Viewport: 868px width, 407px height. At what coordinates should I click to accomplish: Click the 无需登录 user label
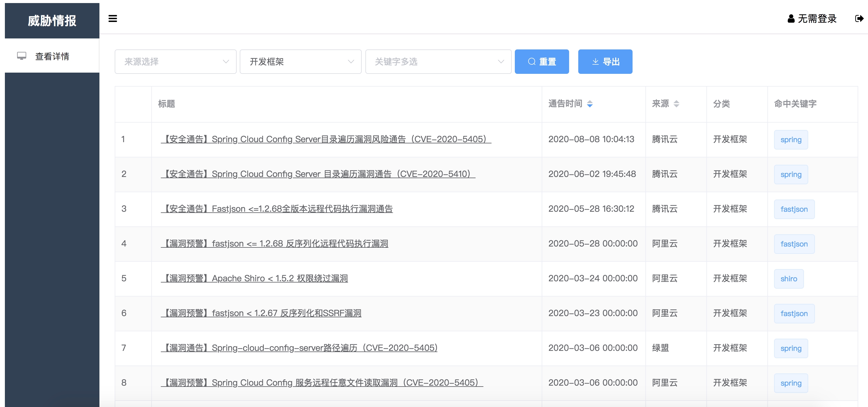(817, 19)
